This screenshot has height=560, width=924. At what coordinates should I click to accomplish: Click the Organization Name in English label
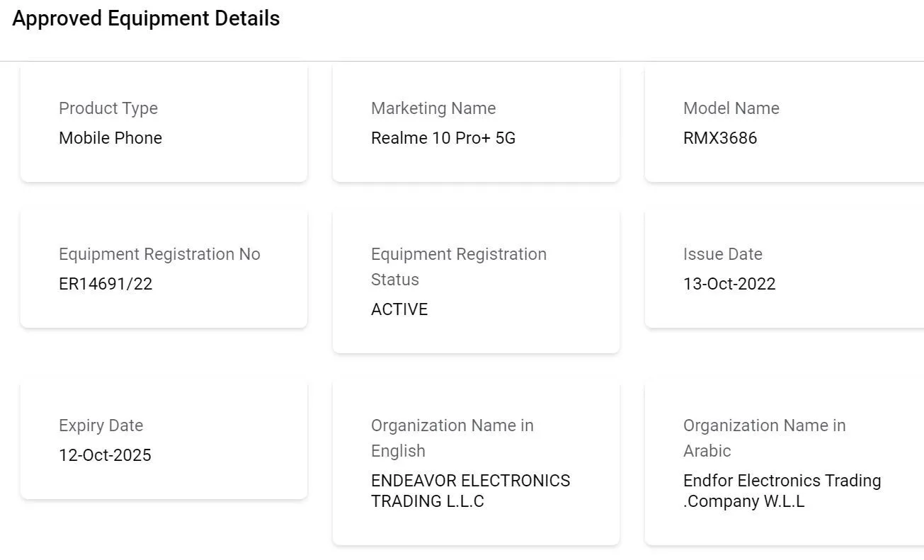coord(452,438)
